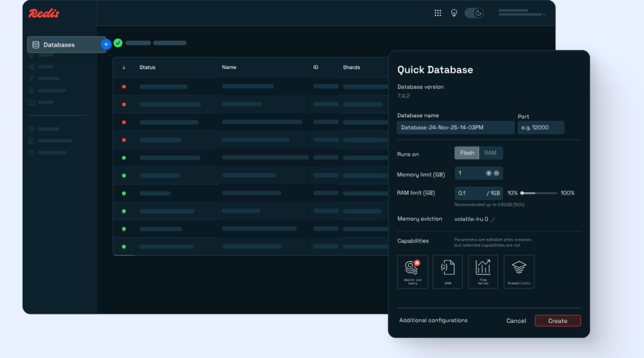The width and height of the screenshot is (644, 358).
Task: Click the ID column header
Action: click(x=316, y=67)
